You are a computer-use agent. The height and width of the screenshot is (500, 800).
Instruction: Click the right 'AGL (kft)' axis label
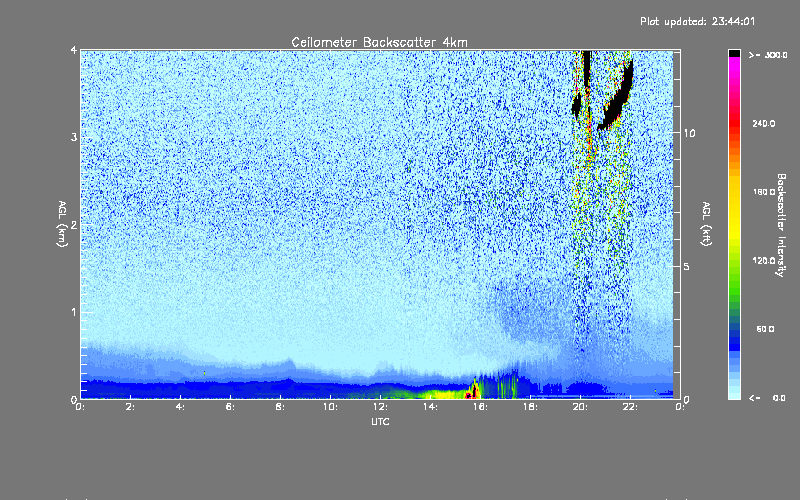point(707,224)
